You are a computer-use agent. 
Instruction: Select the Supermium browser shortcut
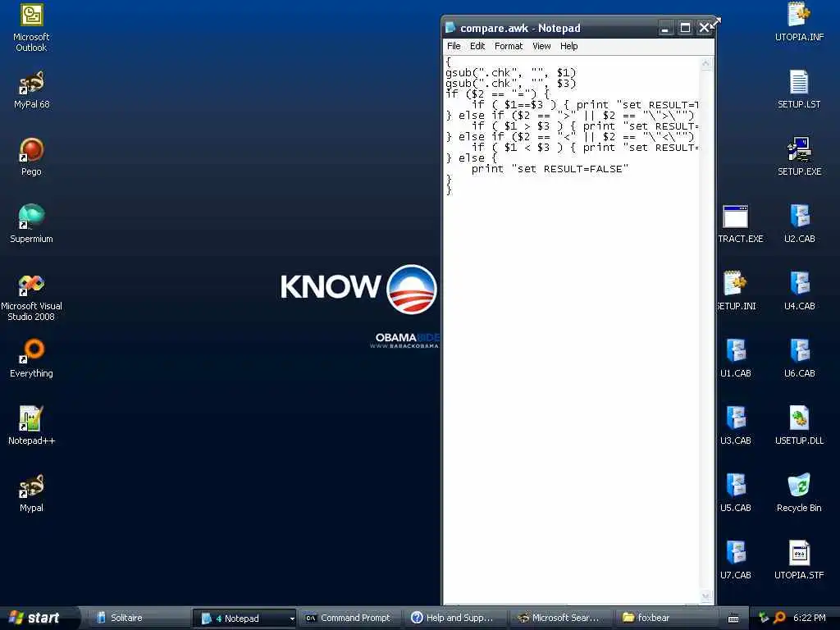click(x=31, y=224)
